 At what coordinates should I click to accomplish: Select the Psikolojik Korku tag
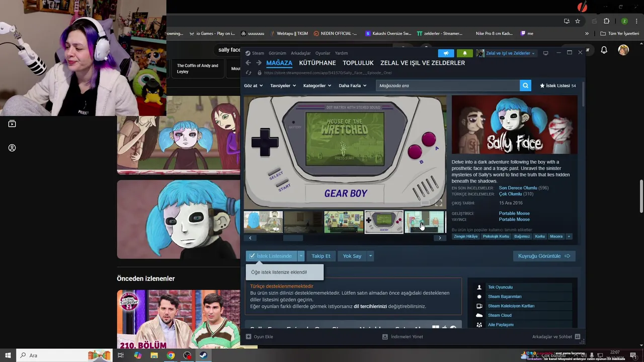point(496,236)
